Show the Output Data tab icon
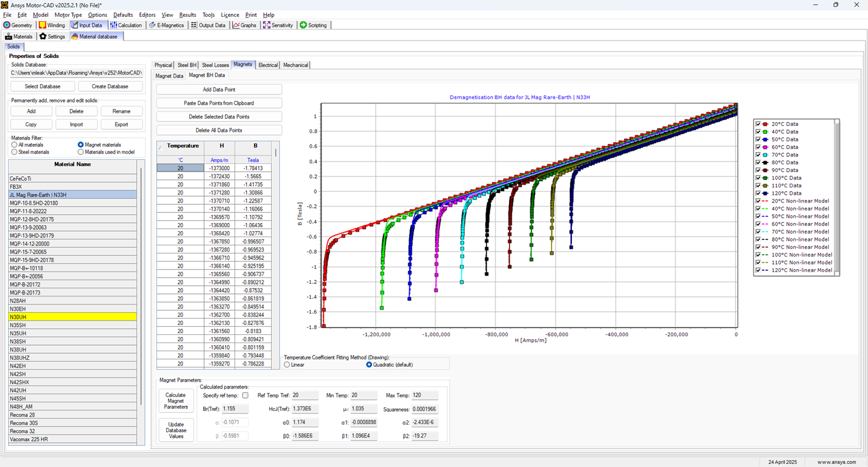Image resolution: width=868 pixels, height=467 pixels. pos(194,25)
